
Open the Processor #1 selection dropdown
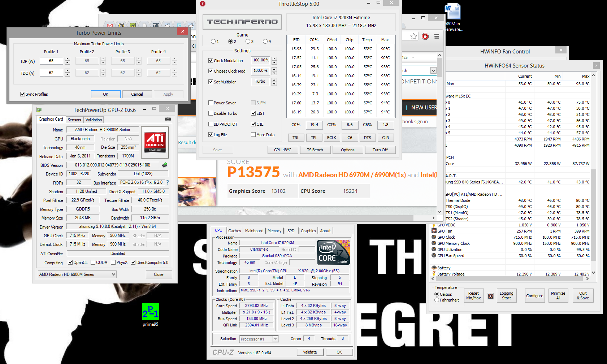click(x=259, y=339)
